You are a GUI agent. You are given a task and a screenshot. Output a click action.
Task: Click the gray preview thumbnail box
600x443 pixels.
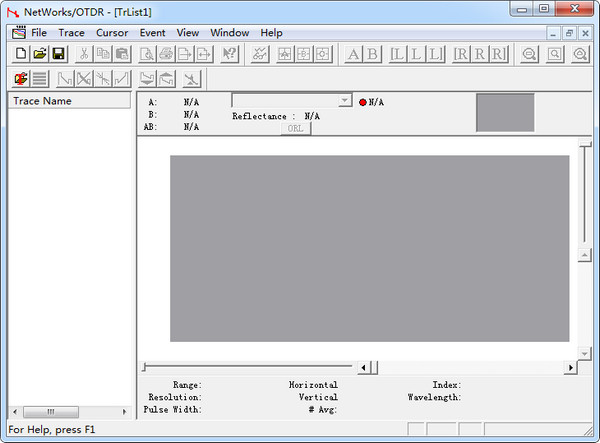point(505,112)
